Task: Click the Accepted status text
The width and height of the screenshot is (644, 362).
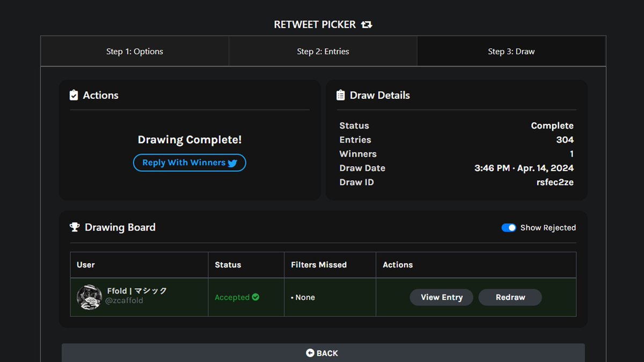Action: pyautogui.click(x=232, y=297)
